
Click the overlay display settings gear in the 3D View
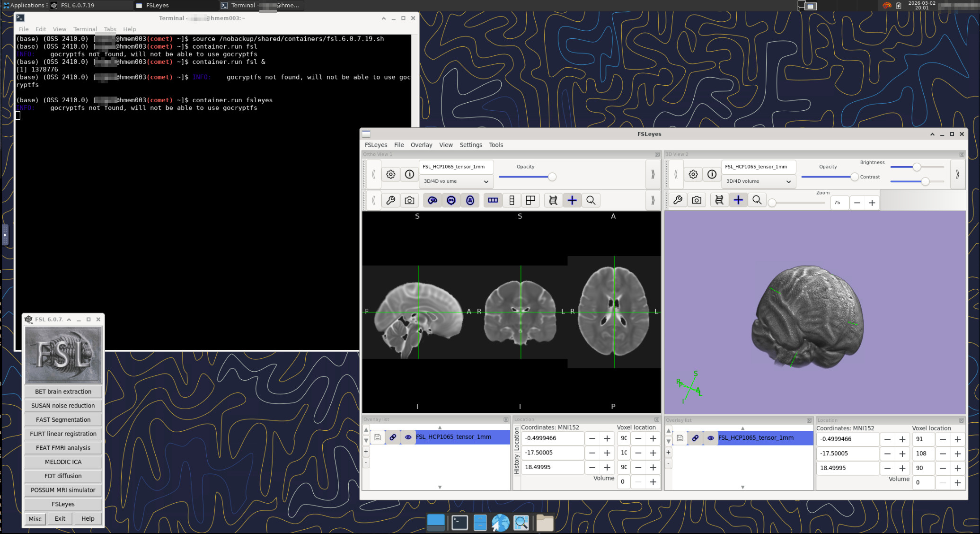(693, 174)
